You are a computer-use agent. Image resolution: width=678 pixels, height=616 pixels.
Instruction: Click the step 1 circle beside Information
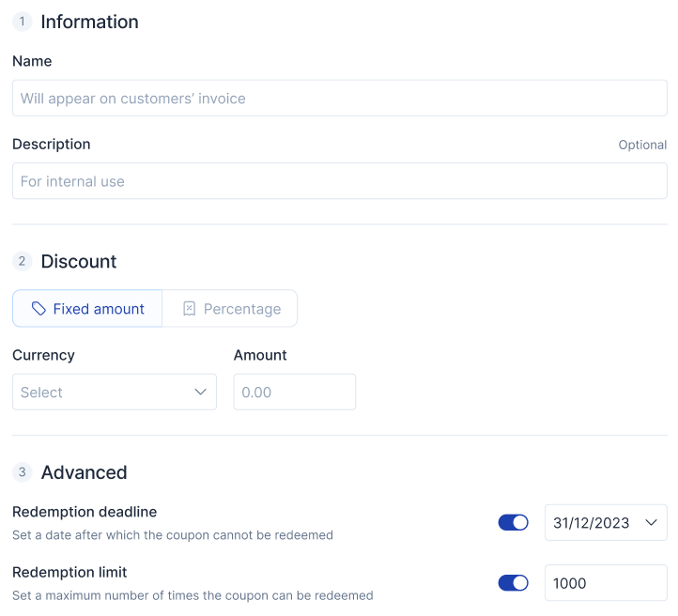22,22
